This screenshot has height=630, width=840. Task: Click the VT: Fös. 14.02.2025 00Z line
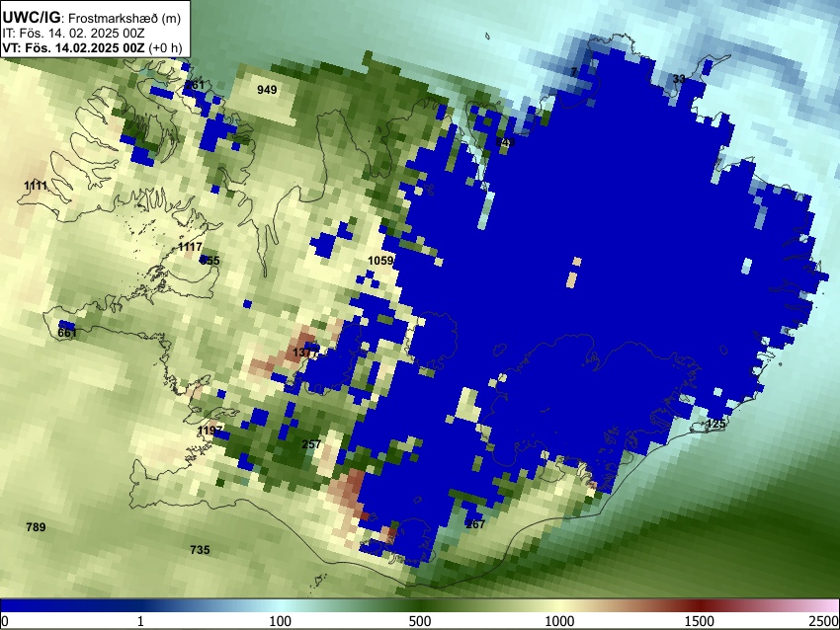[x=92, y=47]
